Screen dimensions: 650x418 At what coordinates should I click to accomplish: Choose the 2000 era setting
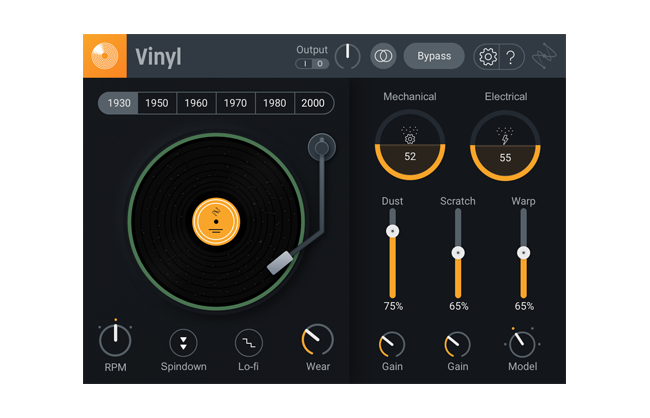pyautogui.click(x=313, y=103)
